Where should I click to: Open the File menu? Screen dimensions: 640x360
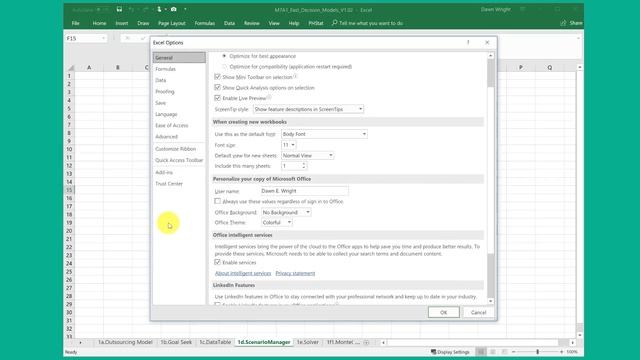[x=76, y=23]
